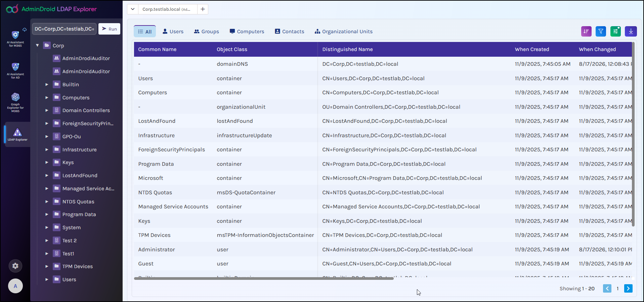Click the DC=Corp,DC=testlab base DN field

tap(65, 29)
